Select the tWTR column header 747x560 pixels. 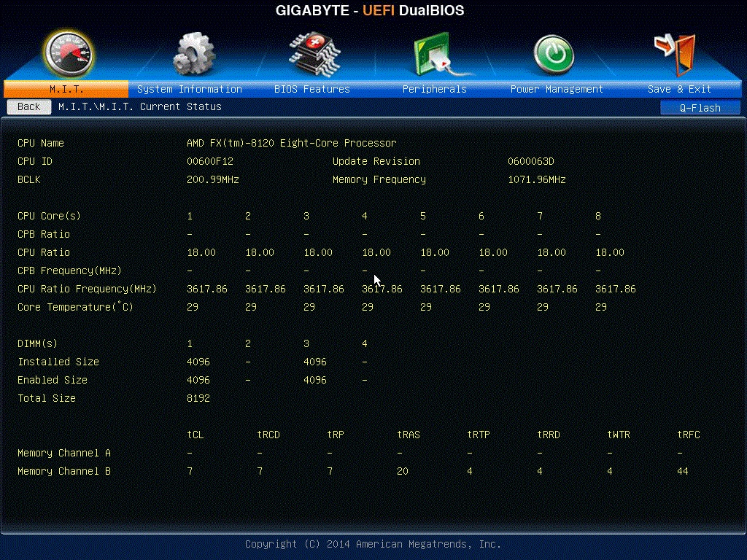619,435
